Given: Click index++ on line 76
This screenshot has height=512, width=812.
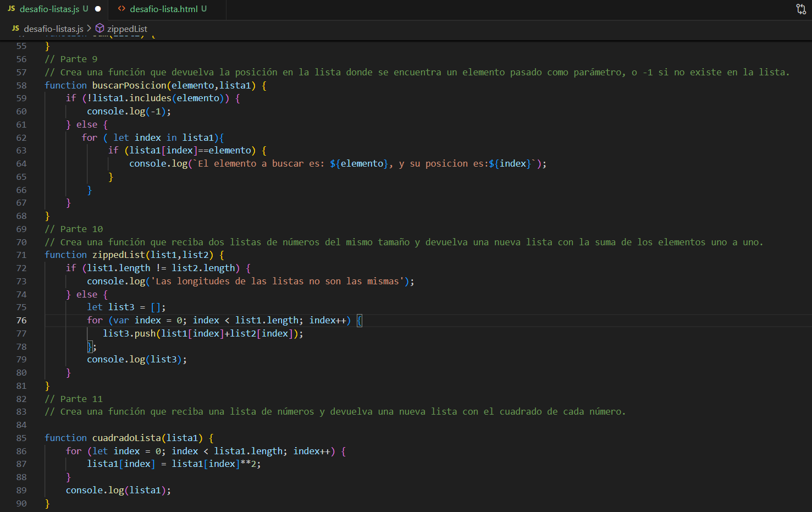Looking at the screenshot, I should point(328,320).
